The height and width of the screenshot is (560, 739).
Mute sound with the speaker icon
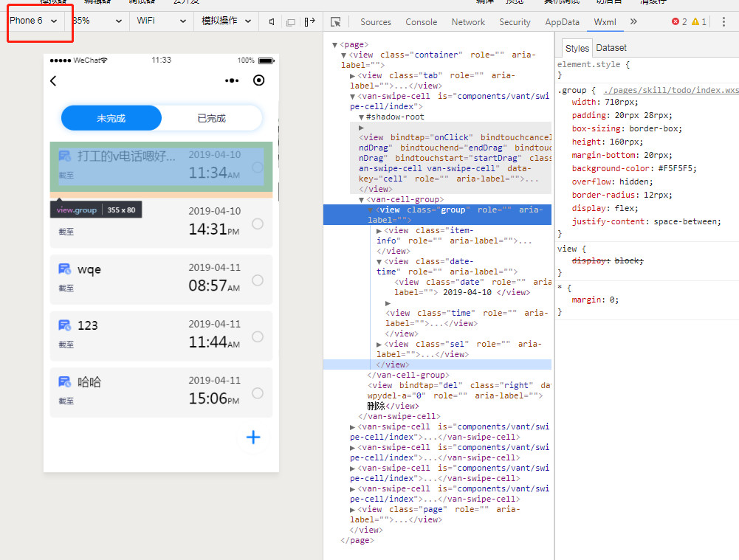click(272, 22)
